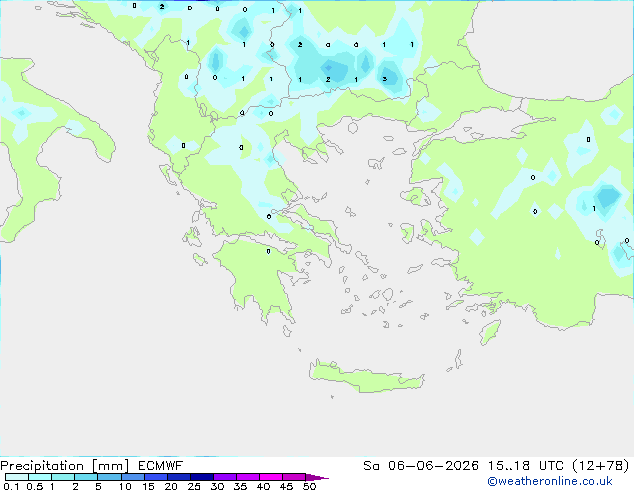This screenshot has width=634, height=490.
Task: Click the legend swatch between 20 and 25
Action: coord(178,477)
